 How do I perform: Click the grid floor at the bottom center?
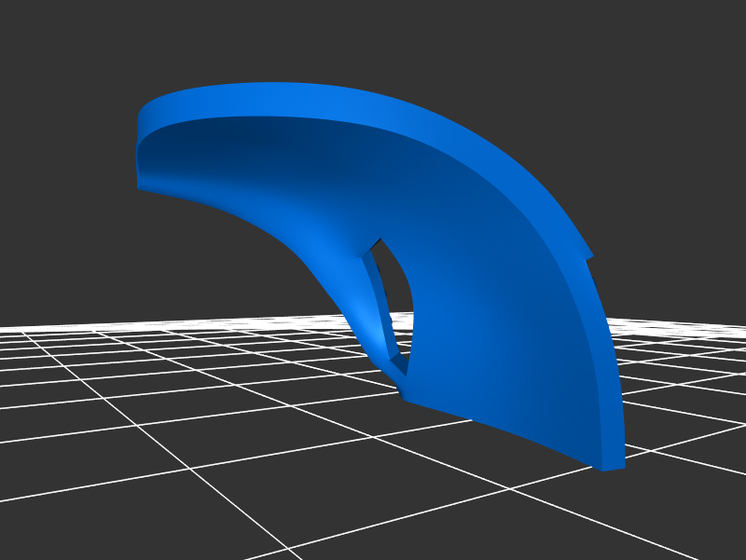(373, 503)
